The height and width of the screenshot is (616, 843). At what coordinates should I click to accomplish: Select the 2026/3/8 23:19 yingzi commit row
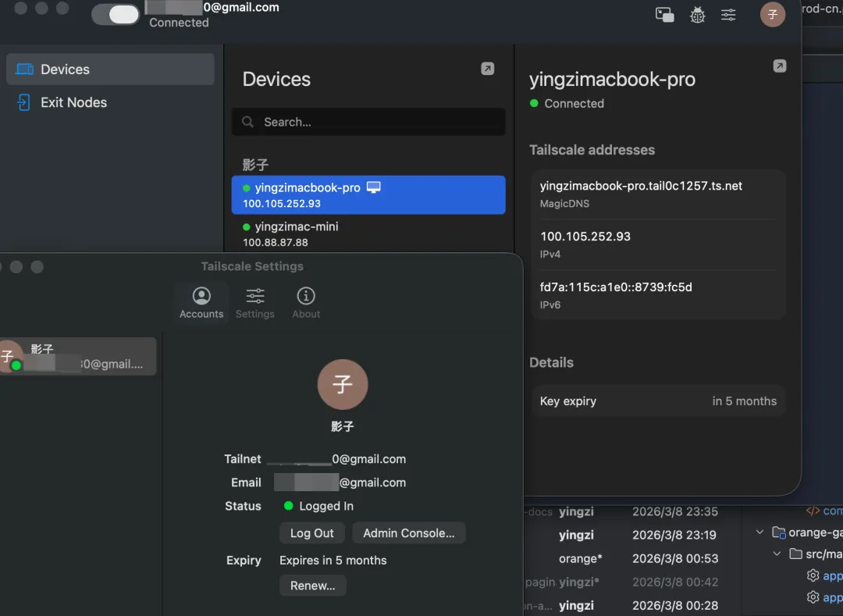click(631, 535)
